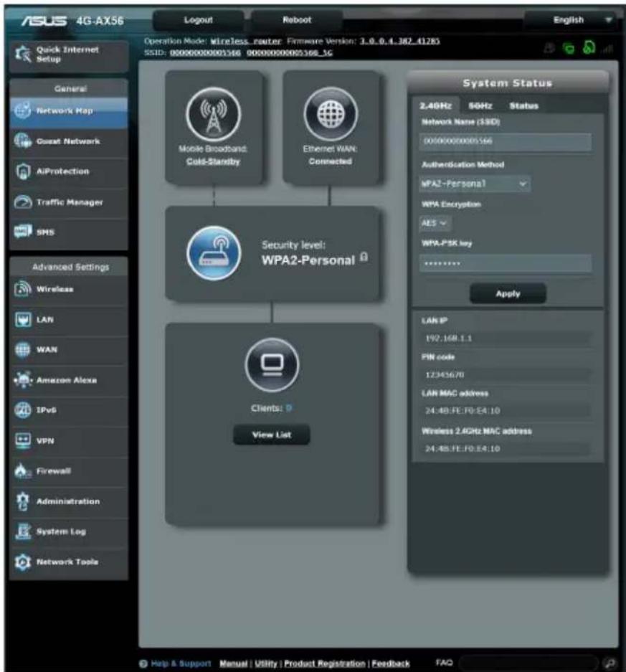Click the Ethernet WAN Connected status text
The image size is (626, 672).
click(331, 161)
